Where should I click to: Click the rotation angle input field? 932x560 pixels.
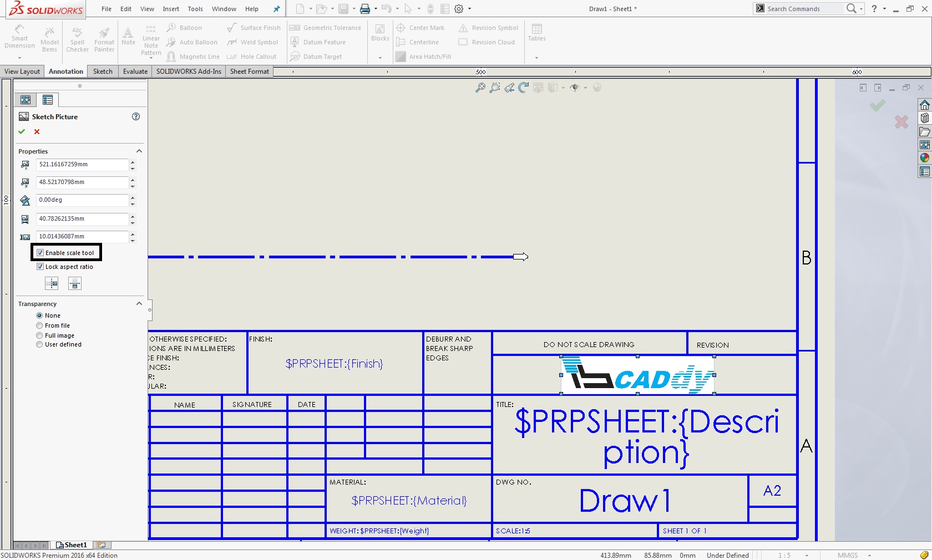click(82, 200)
